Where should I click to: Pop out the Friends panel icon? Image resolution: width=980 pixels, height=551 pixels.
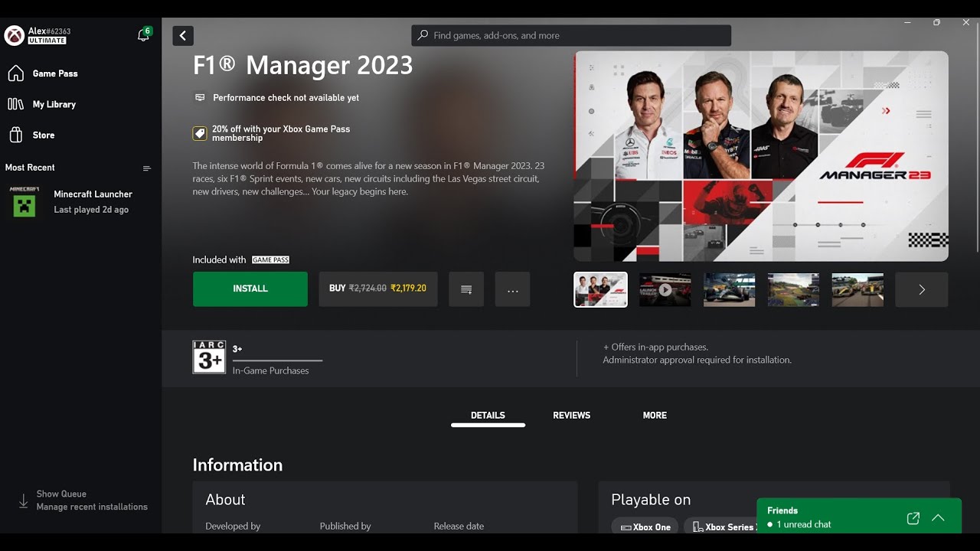(913, 518)
